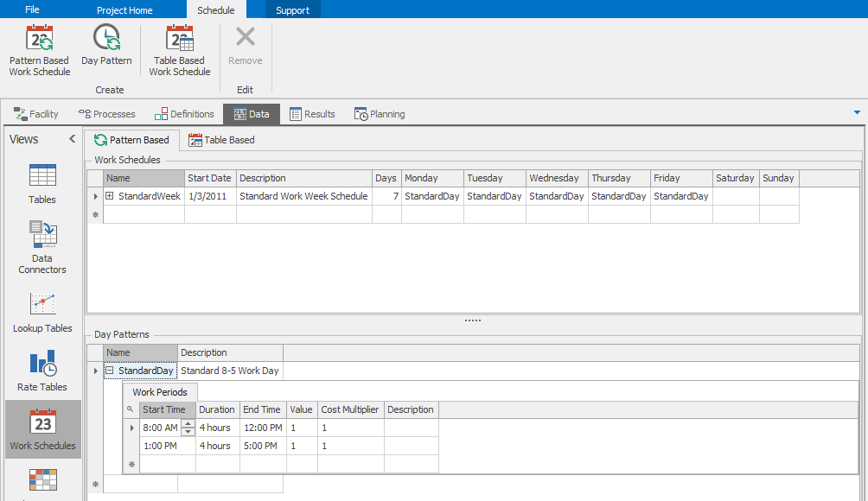Open the Tables view
The width and height of the screenshot is (868, 501).
pos(42,184)
